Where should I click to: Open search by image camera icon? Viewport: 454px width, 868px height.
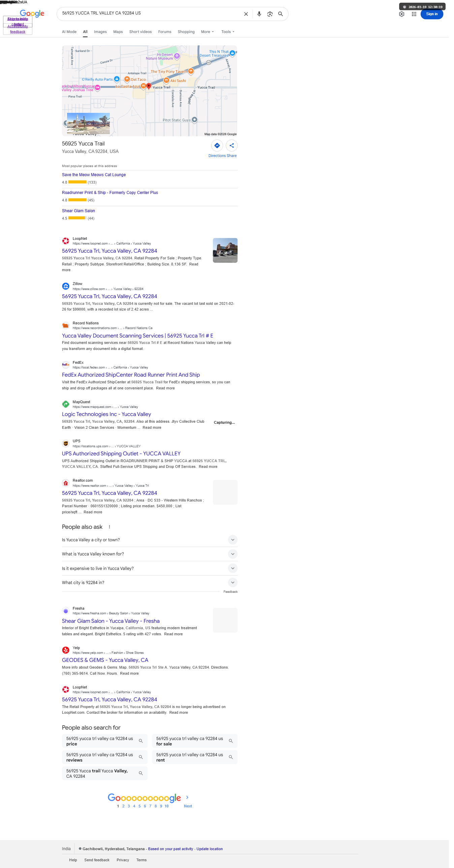coord(270,14)
